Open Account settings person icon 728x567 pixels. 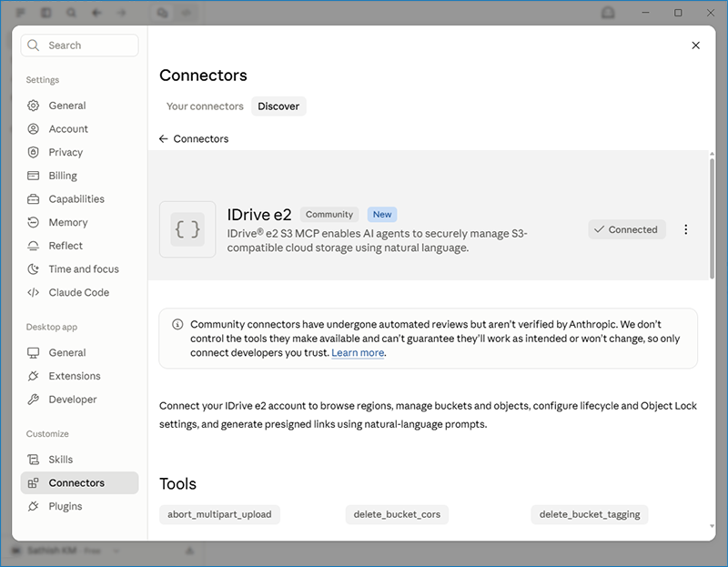33,128
